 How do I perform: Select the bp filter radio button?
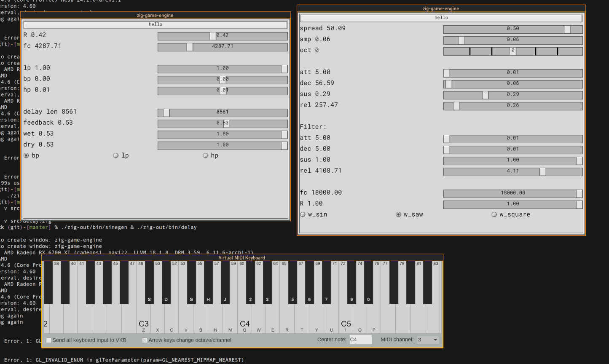tap(27, 155)
